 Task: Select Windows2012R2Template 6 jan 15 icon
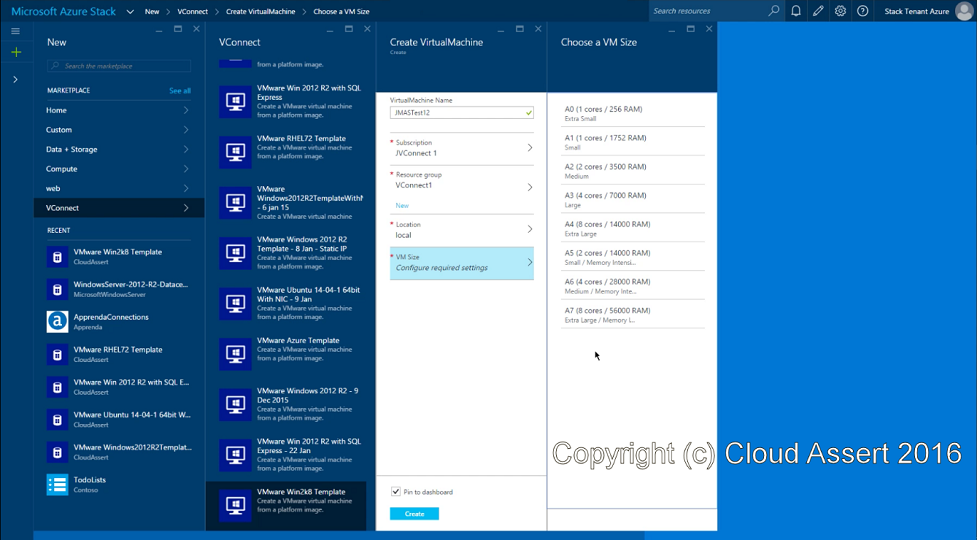(236, 202)
